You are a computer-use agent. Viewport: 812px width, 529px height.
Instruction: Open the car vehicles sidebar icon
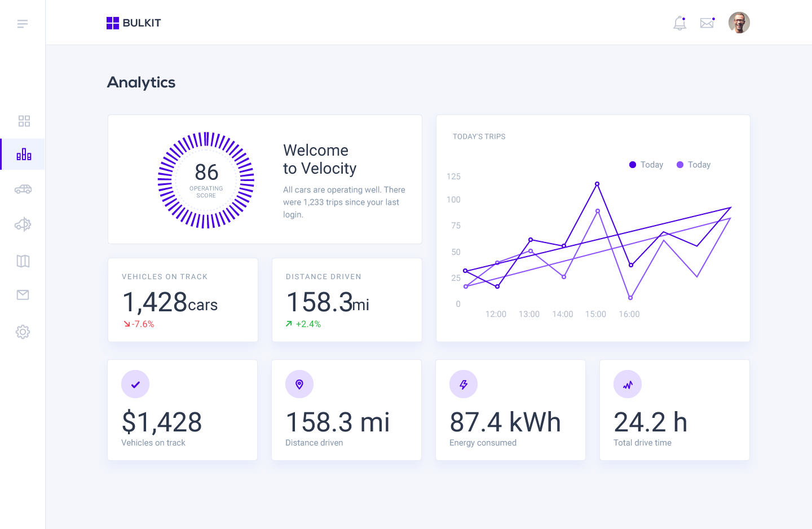click(x=23, y=189)
